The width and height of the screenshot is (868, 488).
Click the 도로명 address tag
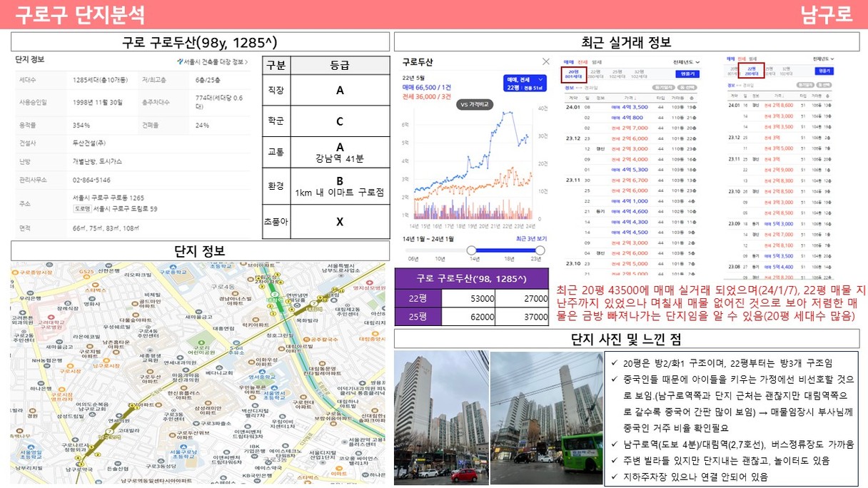81,208
